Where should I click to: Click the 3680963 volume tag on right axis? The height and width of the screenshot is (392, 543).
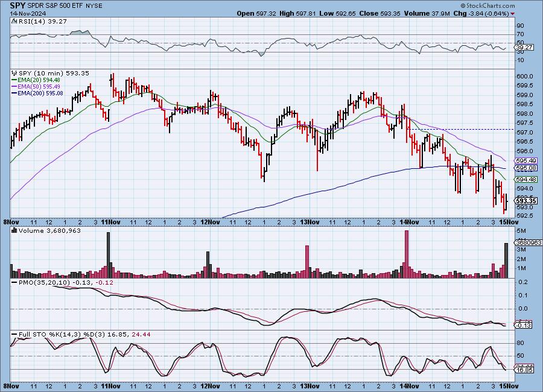tap(528, 243)
